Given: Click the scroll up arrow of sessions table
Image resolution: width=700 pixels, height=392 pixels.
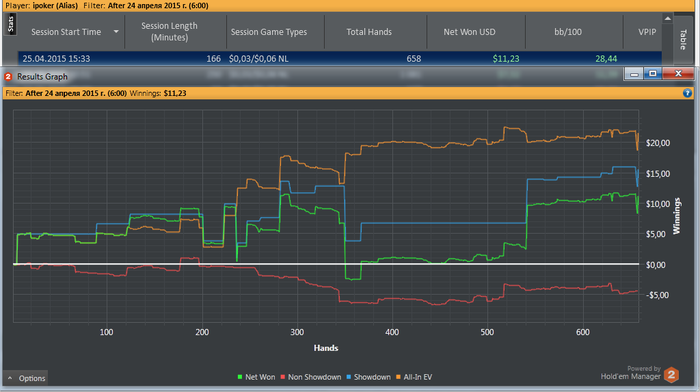Looking at the screenshot, I should [x=667, y=19].
